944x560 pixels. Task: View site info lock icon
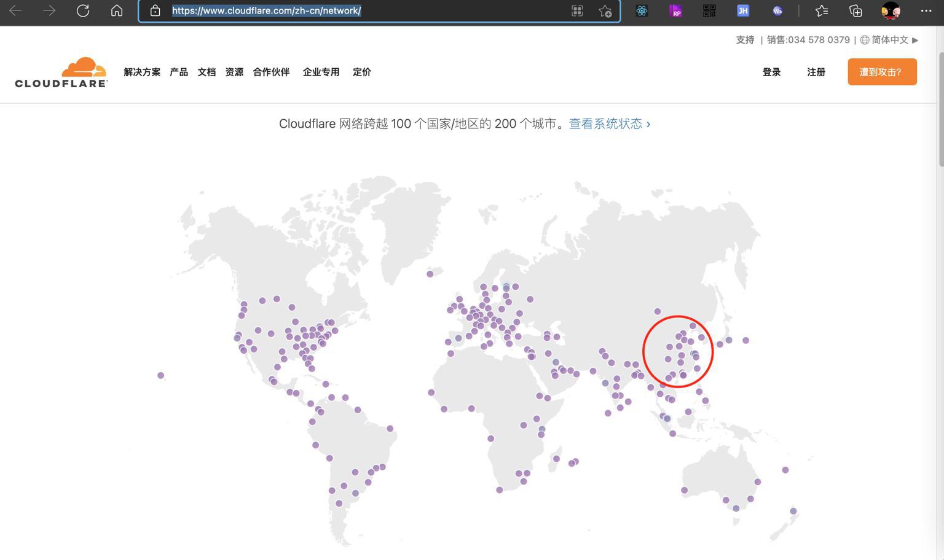click(155, 10)
